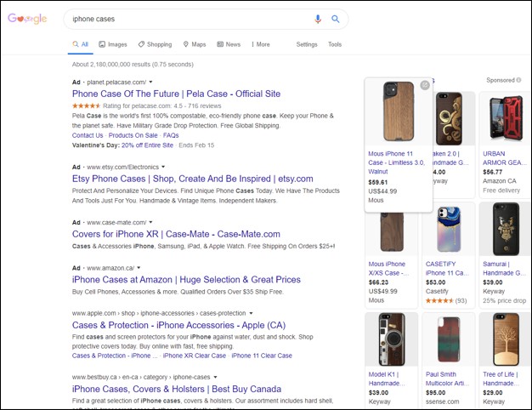
Task: Open 'CASETiFY iPhone 11 Ca...' product title
Action: 447,268
